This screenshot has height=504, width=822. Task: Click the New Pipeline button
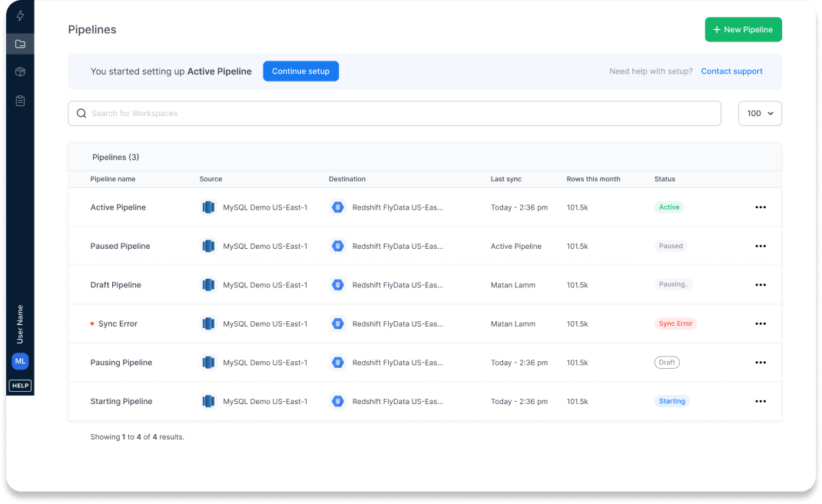(743, 29)
